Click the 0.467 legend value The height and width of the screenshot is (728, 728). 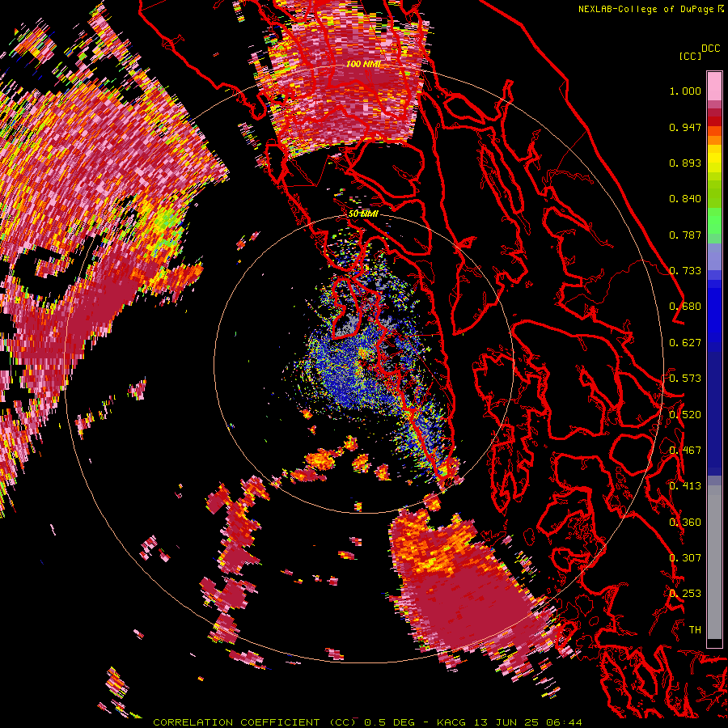pos(685,451)
